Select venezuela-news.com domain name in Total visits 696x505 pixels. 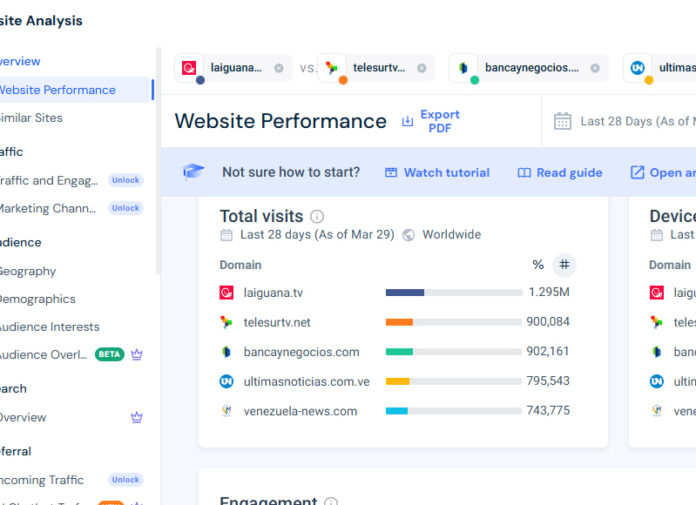[300, 411]
